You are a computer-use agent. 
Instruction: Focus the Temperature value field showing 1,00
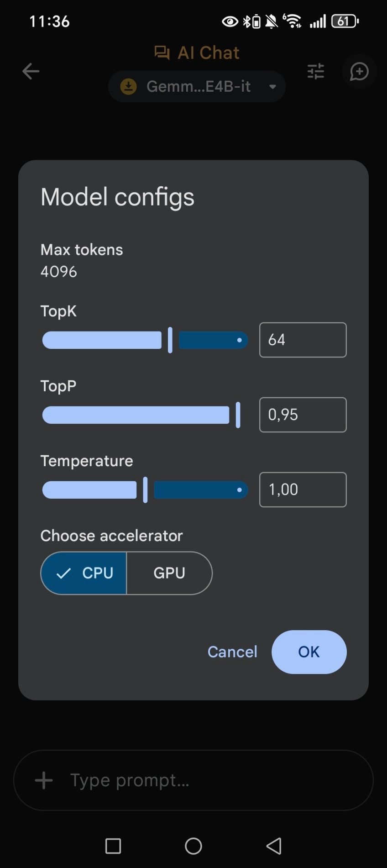click(x=303, y=490)
